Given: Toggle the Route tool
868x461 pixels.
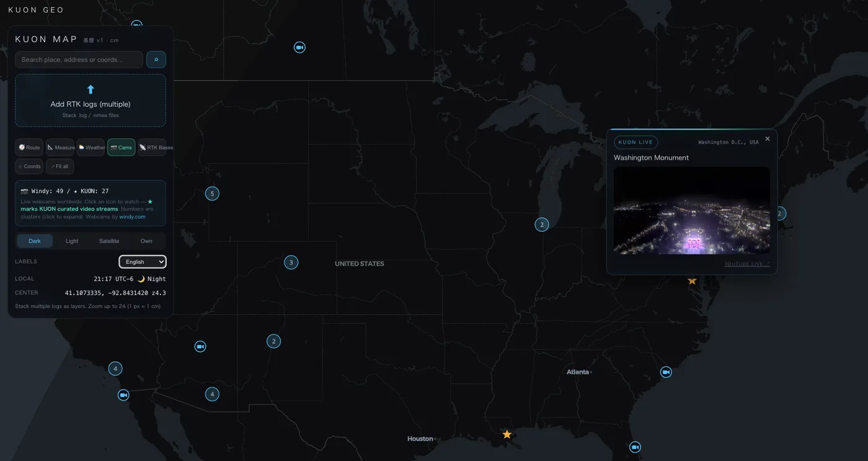Looking at the screenshot, I should [29, 147].
